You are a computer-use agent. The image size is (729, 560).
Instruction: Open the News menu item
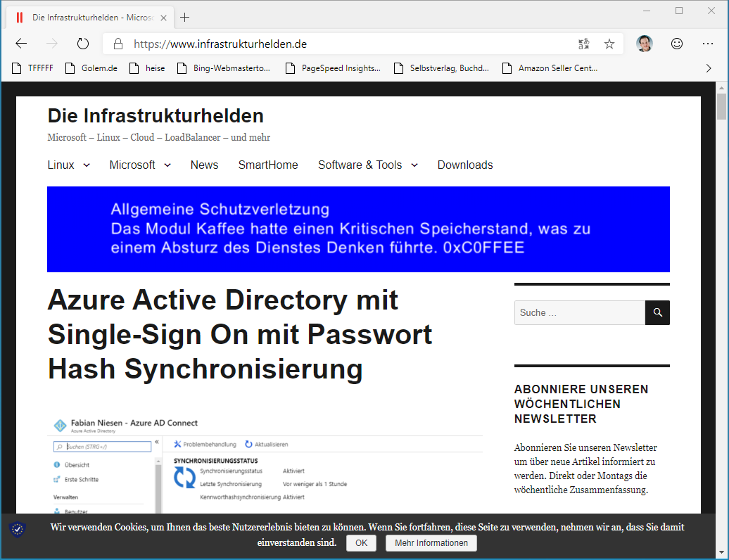(x=204, y=165)
